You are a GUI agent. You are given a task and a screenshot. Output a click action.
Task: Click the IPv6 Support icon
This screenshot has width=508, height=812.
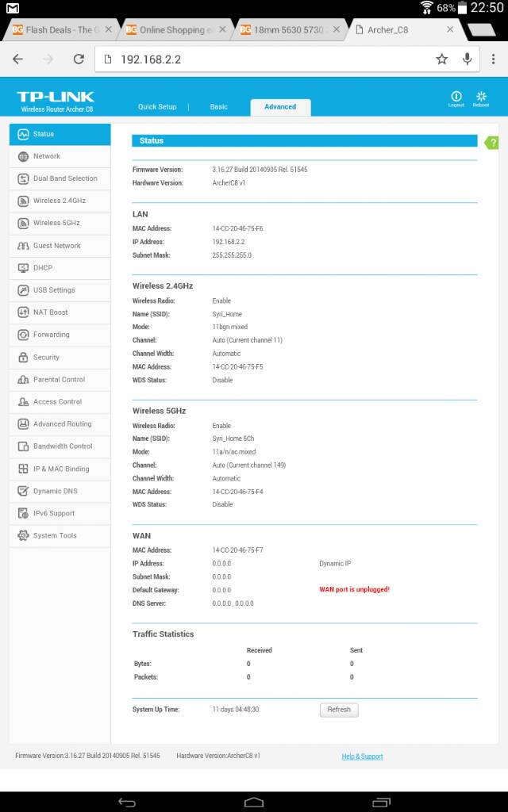click(23, 513)
